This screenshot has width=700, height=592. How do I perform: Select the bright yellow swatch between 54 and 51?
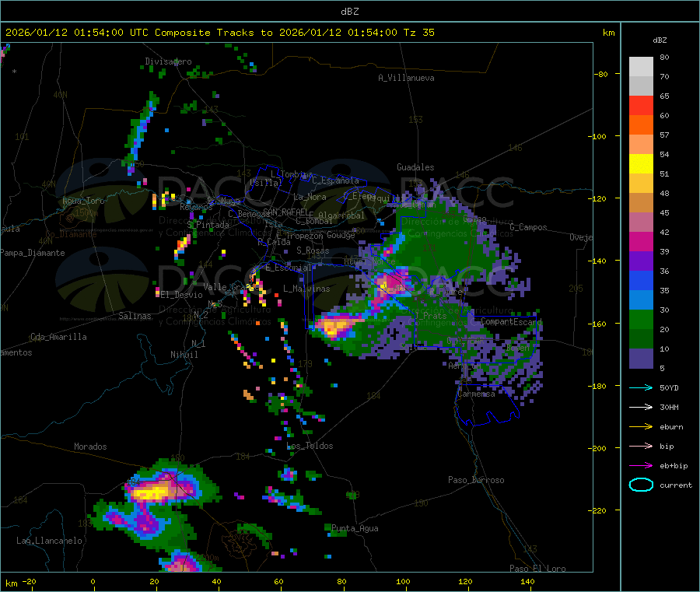pyautogui.click(x=641, y=164)
